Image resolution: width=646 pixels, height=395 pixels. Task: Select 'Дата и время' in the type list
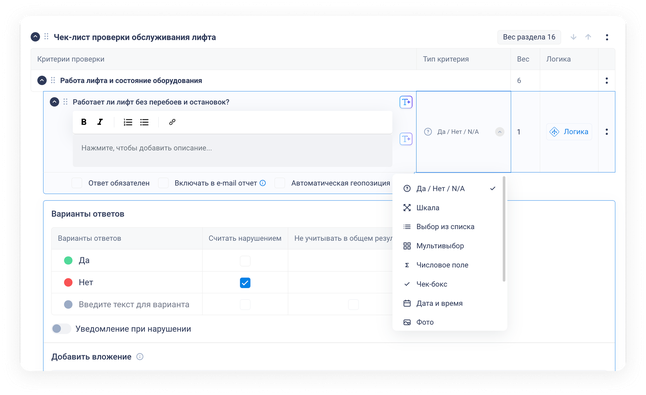click(449, 303)
